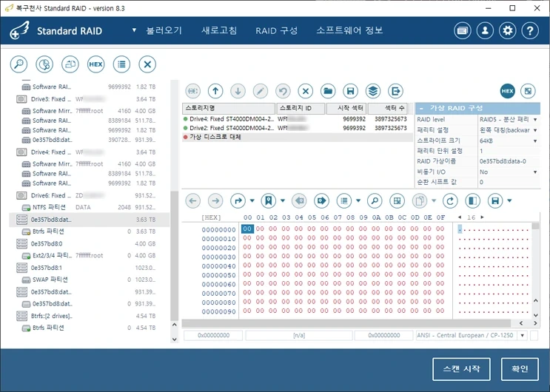Click the undo arrow icon in RAID builder
The image size is (550, 392).
point(283,91)
